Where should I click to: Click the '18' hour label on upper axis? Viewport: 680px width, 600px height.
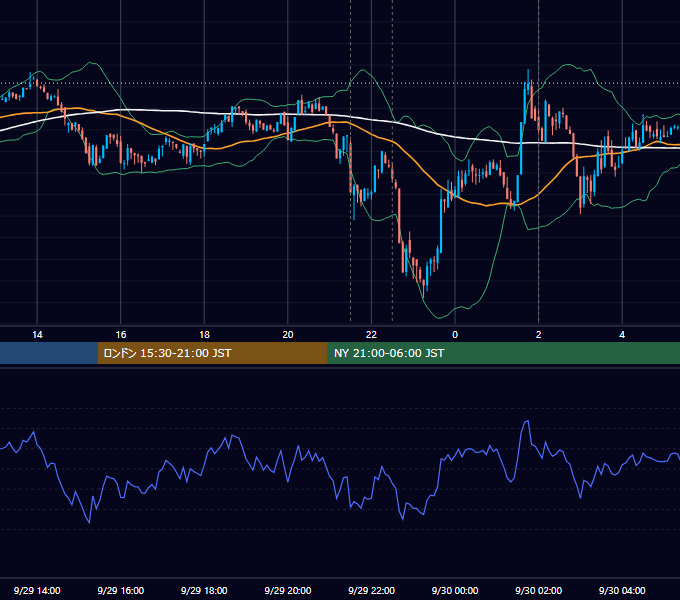[x=204, y=335]
